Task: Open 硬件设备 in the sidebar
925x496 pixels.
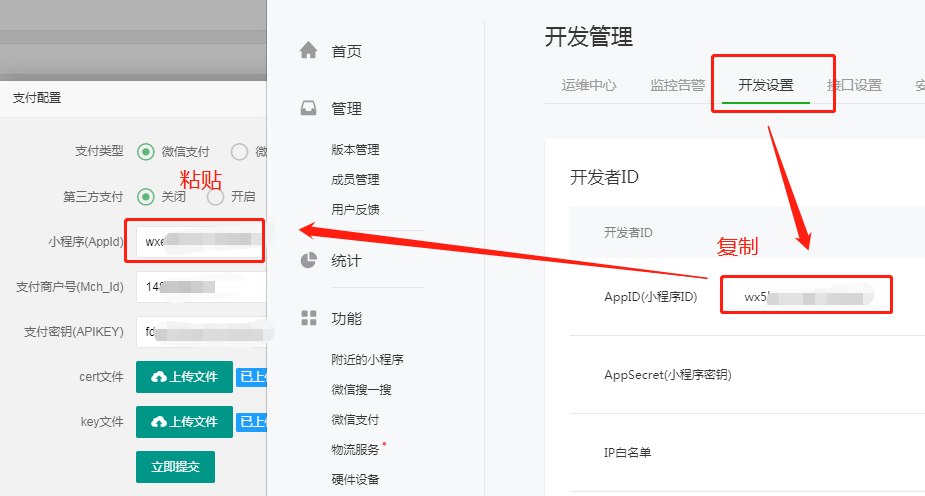Action: 355,480
